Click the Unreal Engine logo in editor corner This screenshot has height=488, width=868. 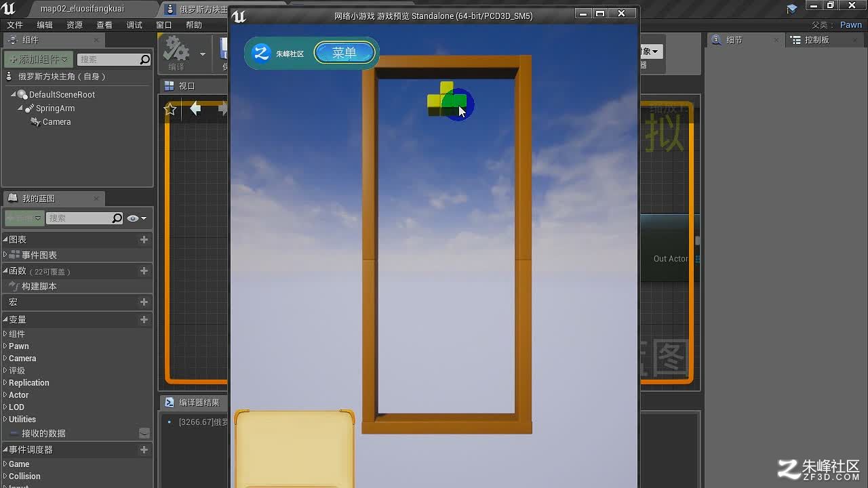[x=8, y=8]
